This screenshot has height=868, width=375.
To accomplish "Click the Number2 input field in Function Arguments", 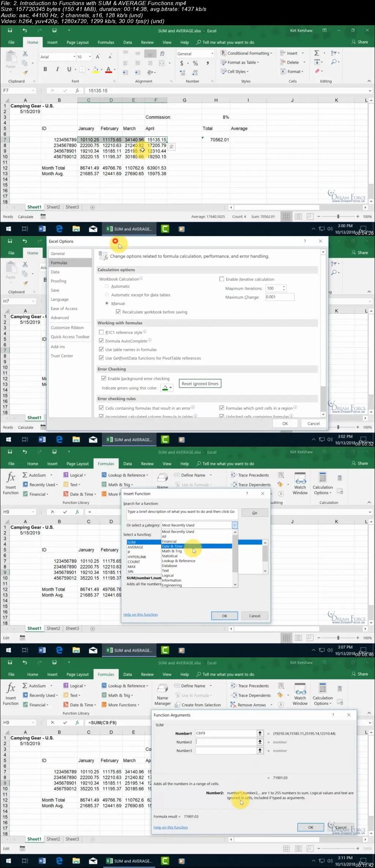I will point(226,742).
